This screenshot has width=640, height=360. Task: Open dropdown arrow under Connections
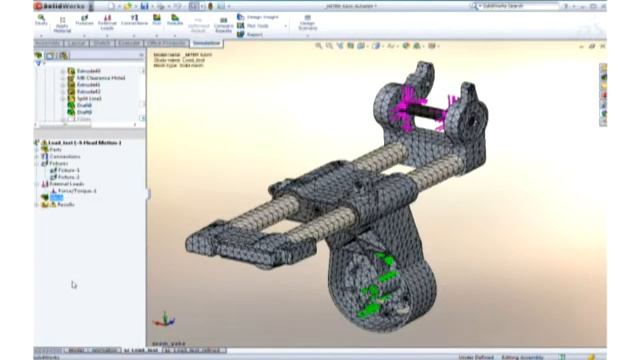[x=134, y=36]
